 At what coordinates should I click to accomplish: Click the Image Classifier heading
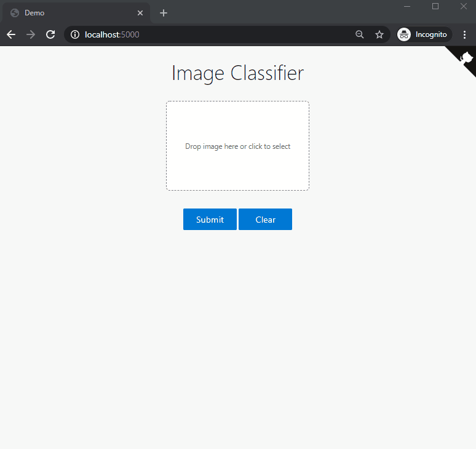(x=237, y=73)
